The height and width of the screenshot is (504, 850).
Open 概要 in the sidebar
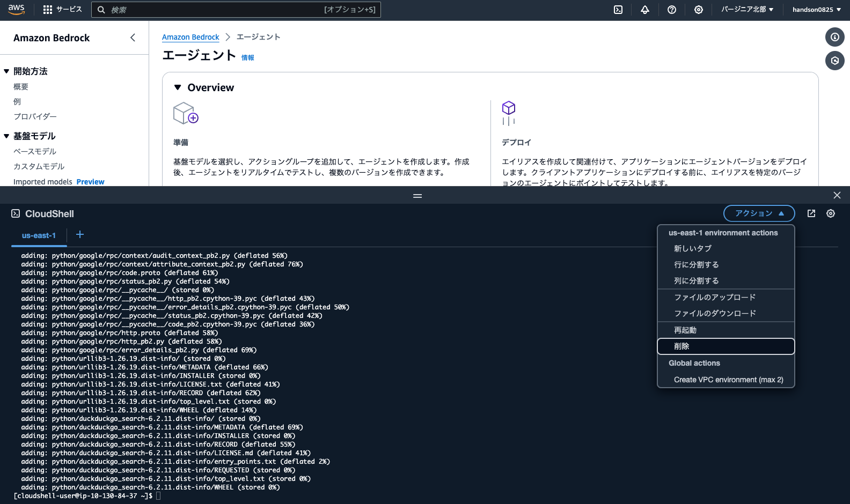coord(21,87)
